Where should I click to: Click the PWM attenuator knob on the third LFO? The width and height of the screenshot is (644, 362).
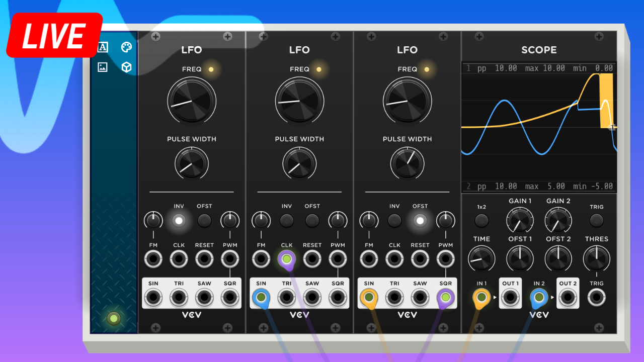(x=445, y=220)
